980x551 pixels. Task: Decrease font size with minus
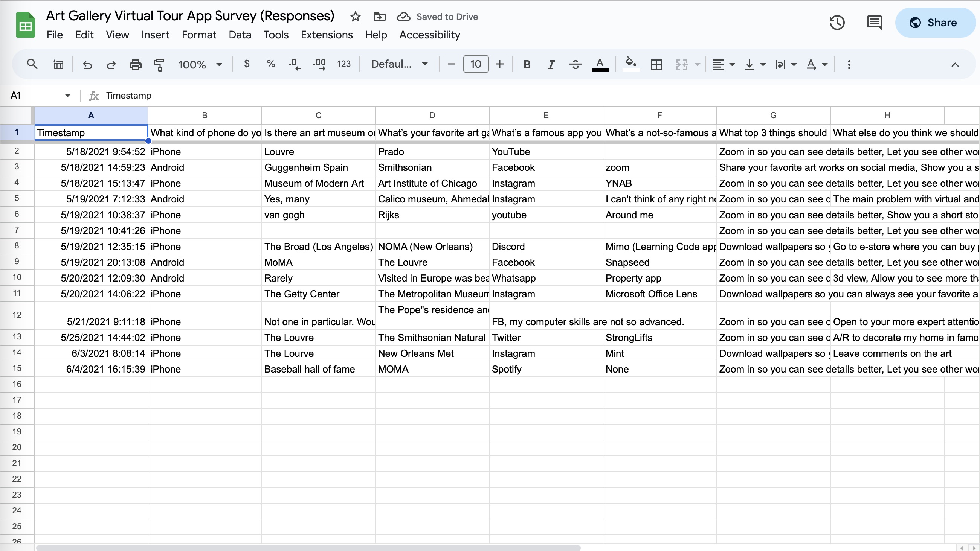(452, 64)
